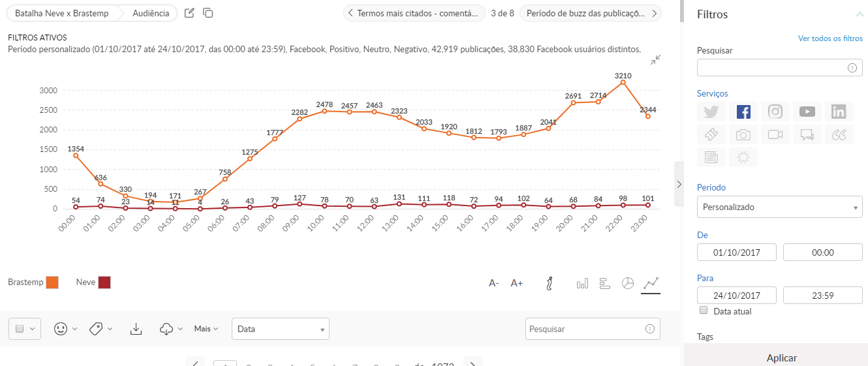The image size is (868, 366).
Task: Select the Twitter service filter
Action: click(x=711, y=112)
